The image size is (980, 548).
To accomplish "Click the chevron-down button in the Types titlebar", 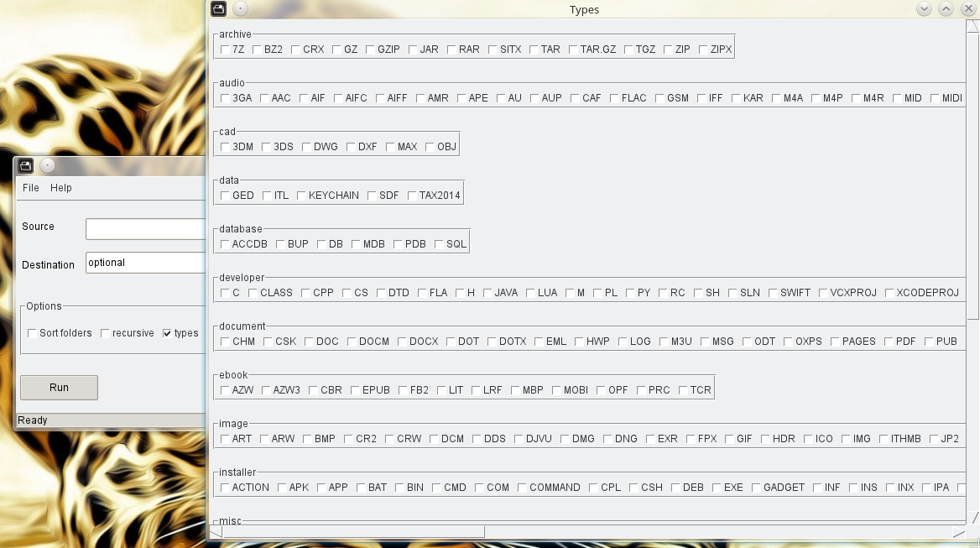I will (924, 8).
